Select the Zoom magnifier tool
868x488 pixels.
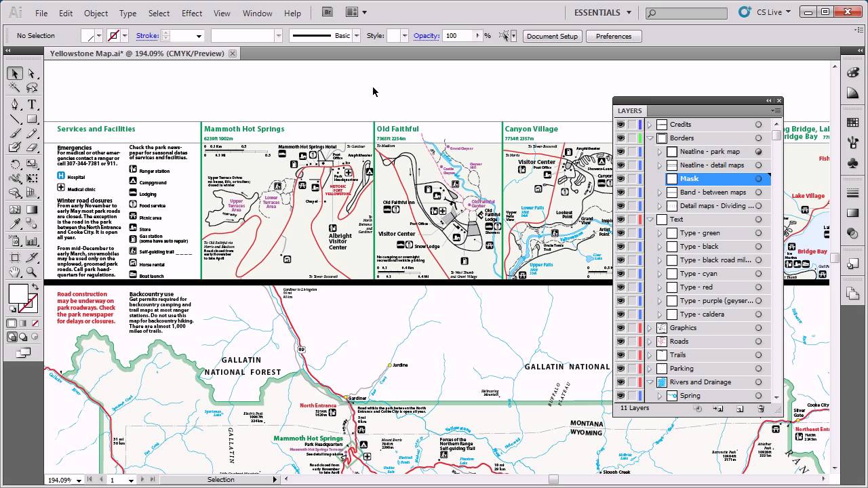[31, 272]
